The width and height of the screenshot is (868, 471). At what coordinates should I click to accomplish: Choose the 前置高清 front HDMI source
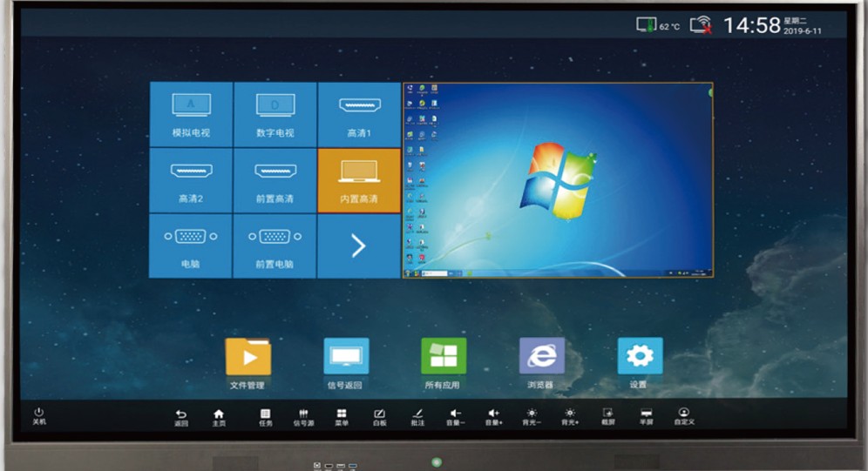pyautogui.click(x=275, y=180)
